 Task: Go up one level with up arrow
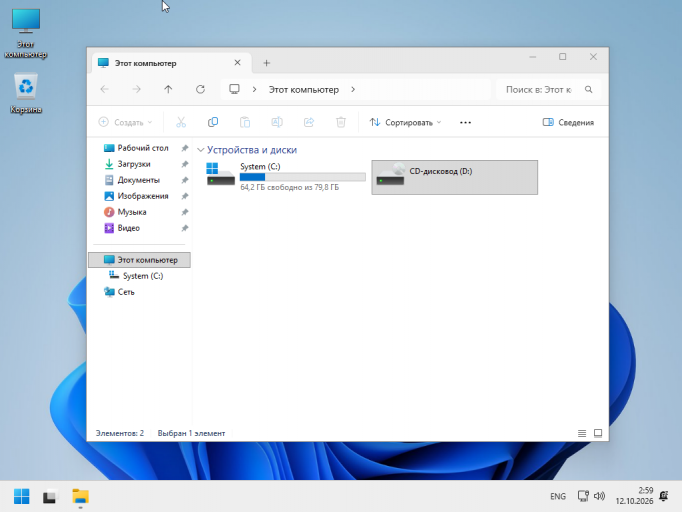click(x=168, y=89)
